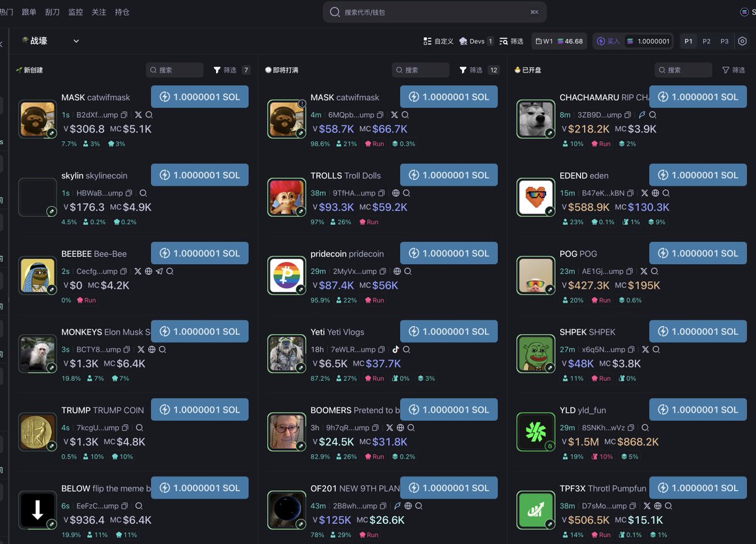756x544 pixels.
Task: Buy YLD with the 1.0000001 SOL button
Action: 698,410
